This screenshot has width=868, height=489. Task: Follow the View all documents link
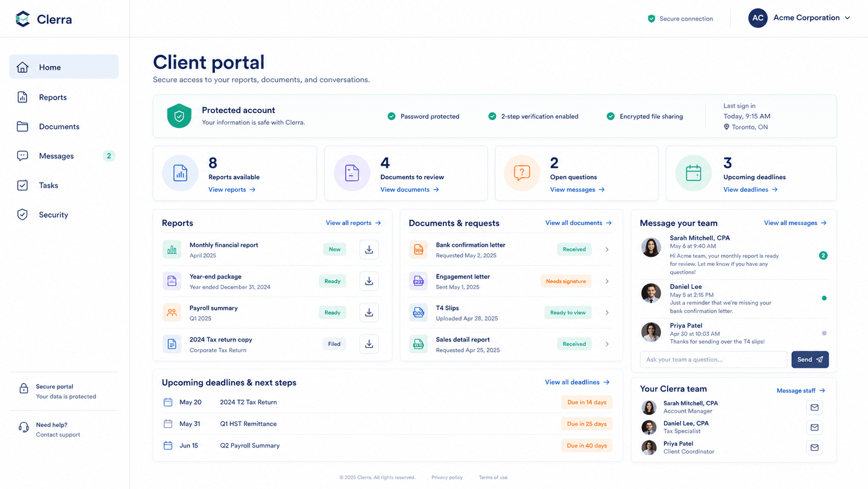[578, 223]
